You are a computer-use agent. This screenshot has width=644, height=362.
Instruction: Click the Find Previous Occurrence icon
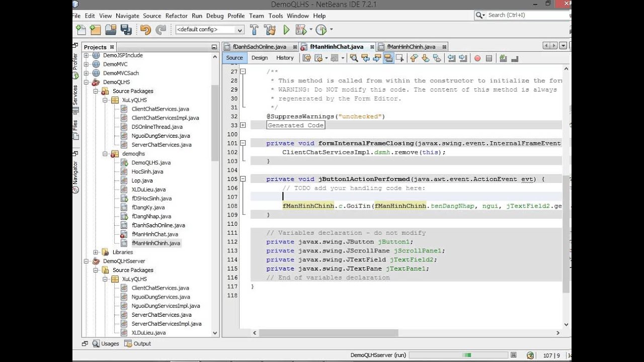[x=365, y=58]
